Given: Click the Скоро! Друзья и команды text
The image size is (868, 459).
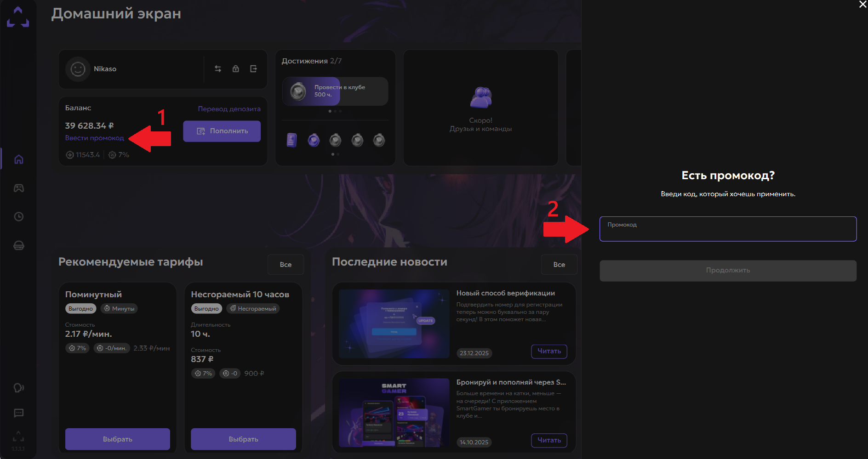Looking at the screenshot, I should [x=481, y=125].
